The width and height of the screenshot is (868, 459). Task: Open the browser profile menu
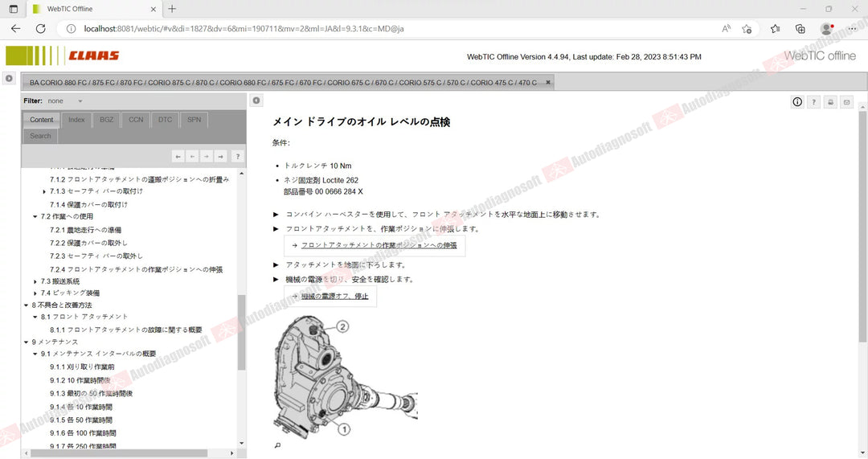826,29
